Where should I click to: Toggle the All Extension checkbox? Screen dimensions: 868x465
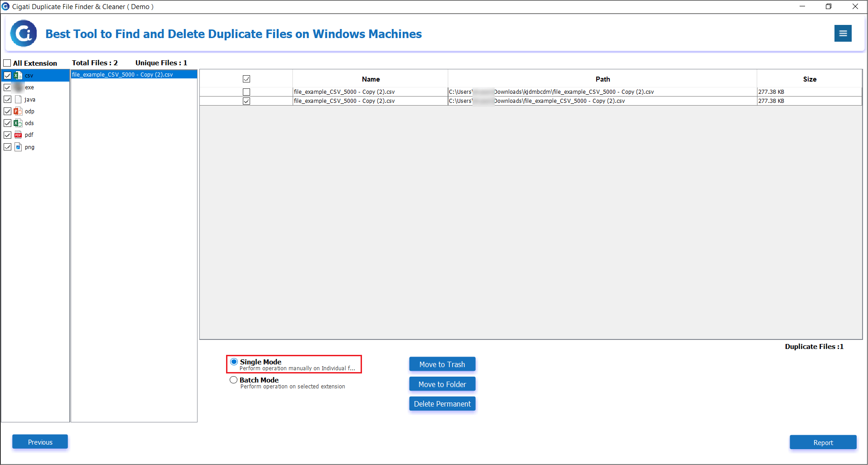(7, 63)
